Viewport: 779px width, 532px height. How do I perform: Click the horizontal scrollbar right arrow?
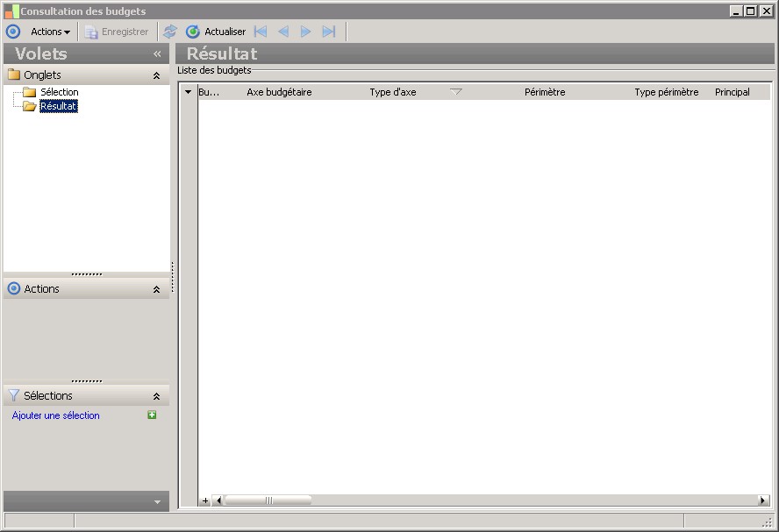[763, 500]
